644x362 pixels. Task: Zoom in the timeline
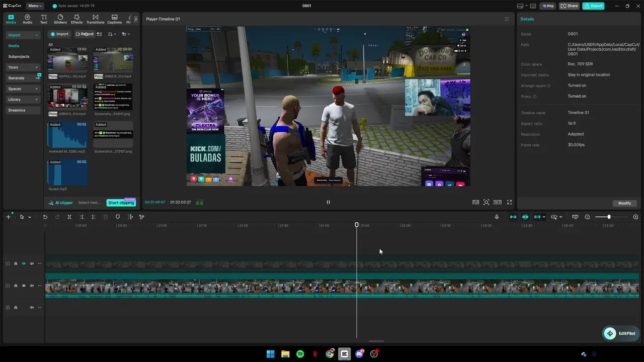coord(635,217)
